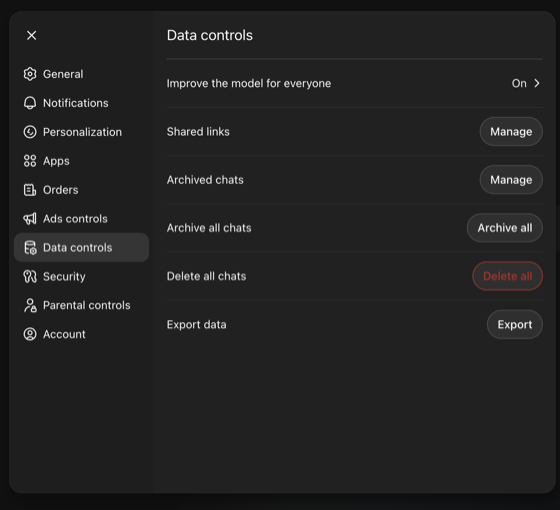Click Manage button for Shared links

click(x=511, y=131)
